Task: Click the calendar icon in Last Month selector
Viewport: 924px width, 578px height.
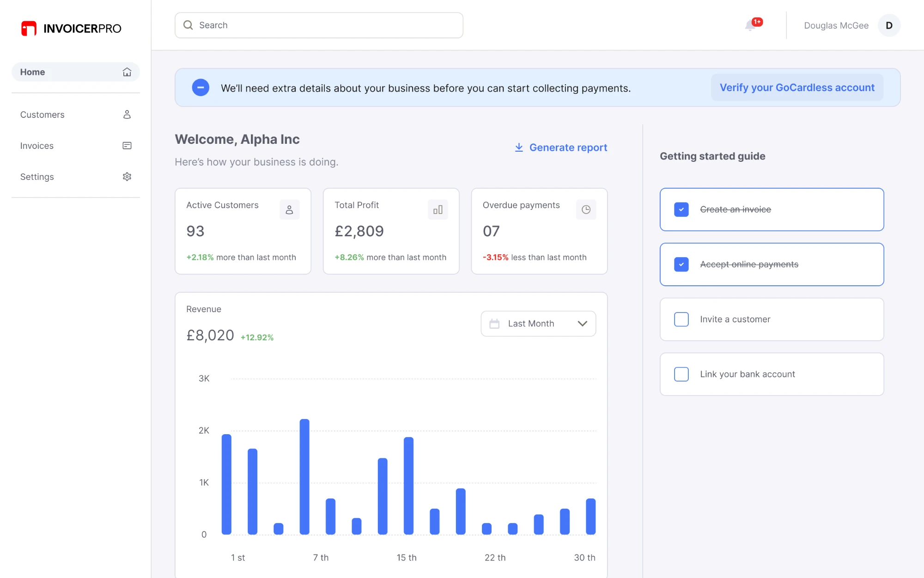Action: click(x=494, y=324)
